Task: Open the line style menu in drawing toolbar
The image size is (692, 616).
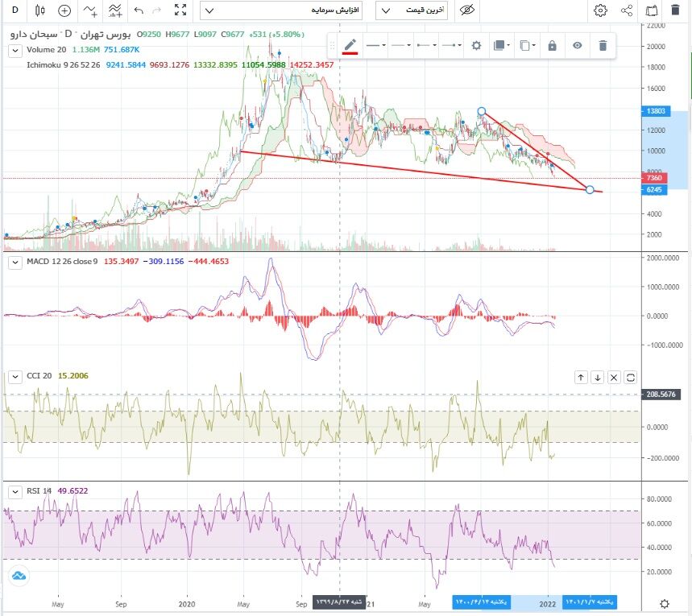Action: point(375,46)
